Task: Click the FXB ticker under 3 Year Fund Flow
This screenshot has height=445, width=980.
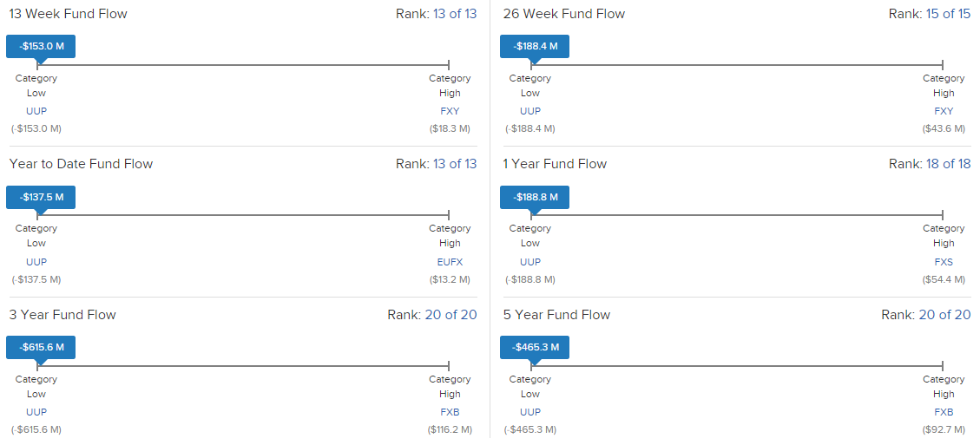Action: (x=450, y=412)
